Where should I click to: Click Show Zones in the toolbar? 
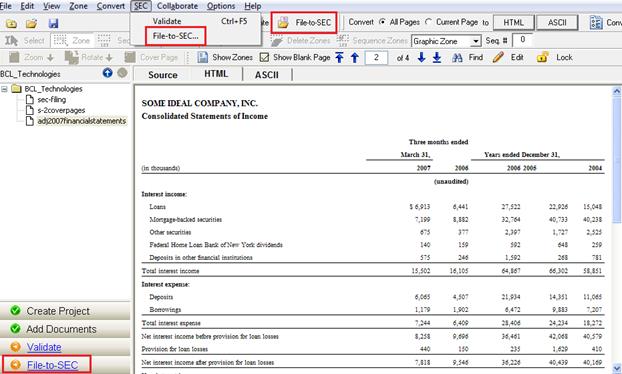tap(225, 58)
